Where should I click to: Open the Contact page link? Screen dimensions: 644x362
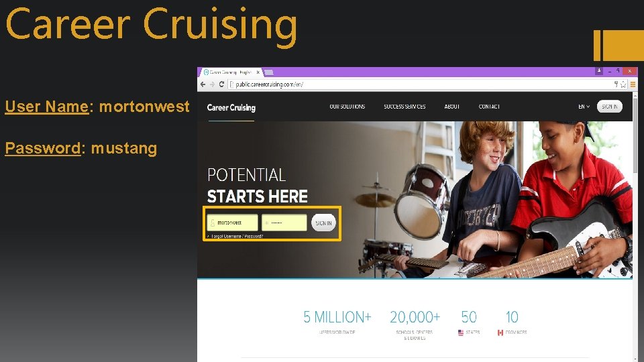click(489, 107)
